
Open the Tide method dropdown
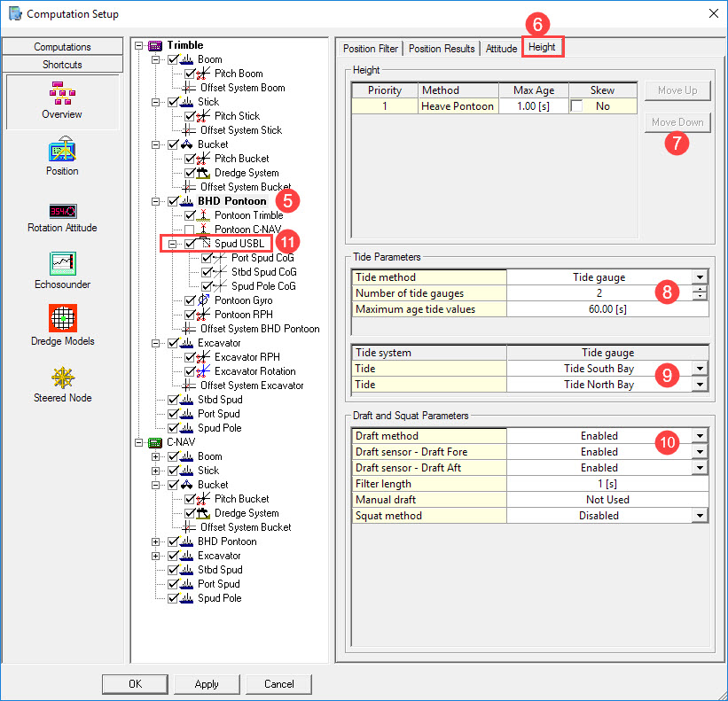click(x=701, y=277)
